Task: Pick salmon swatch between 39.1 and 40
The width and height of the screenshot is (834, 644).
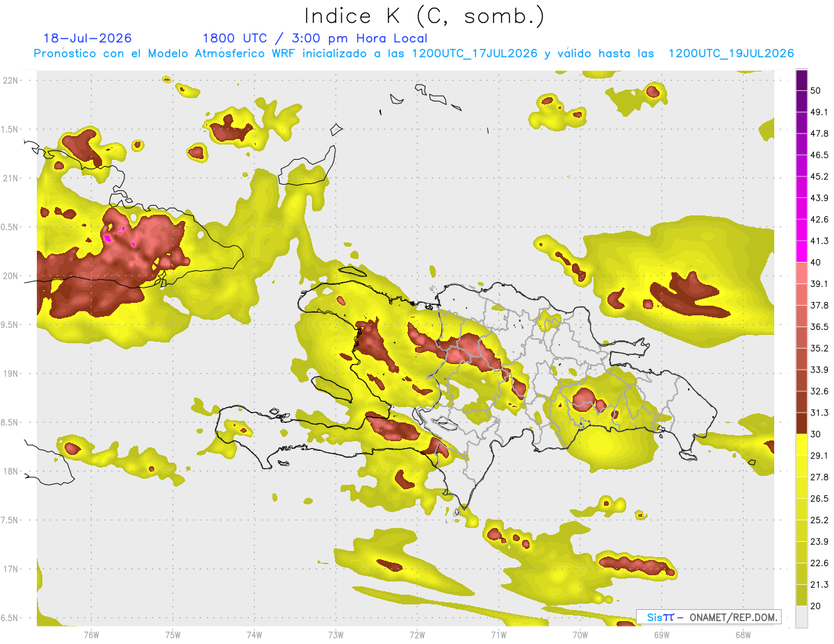Action: [801, 273]
